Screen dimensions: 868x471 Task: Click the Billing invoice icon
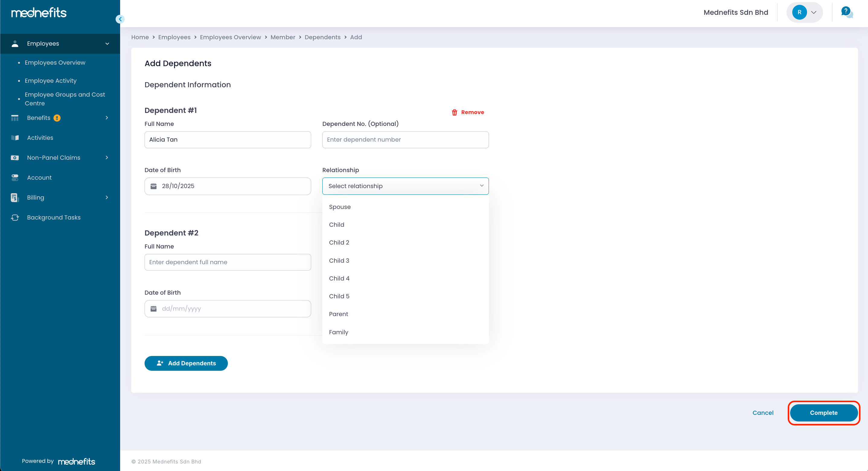pyautogui.click(x=14, y=197)
